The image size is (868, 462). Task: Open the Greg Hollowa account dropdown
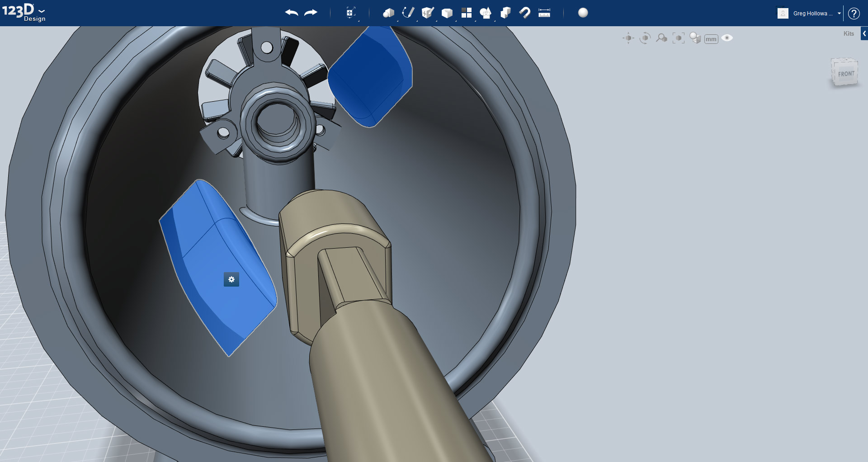click(817, 13)
